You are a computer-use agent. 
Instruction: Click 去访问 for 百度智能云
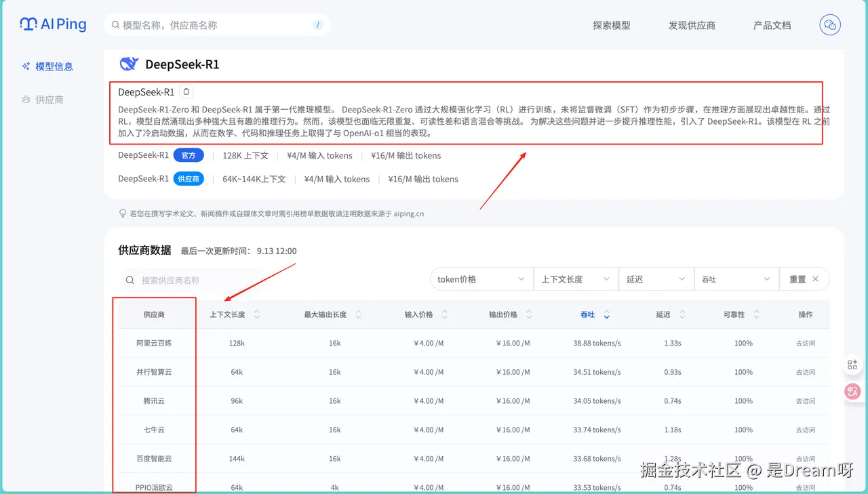click(806, 459)
